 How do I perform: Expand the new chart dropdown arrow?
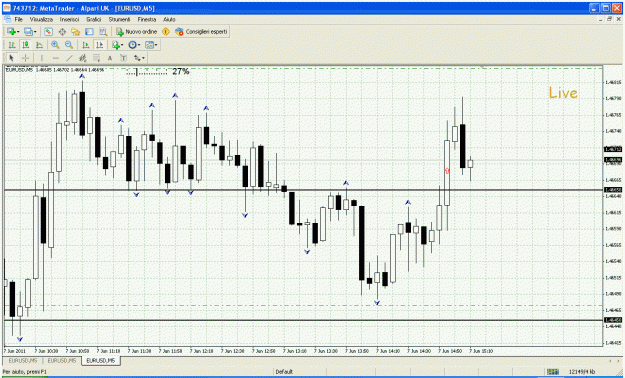pos(18,32)
